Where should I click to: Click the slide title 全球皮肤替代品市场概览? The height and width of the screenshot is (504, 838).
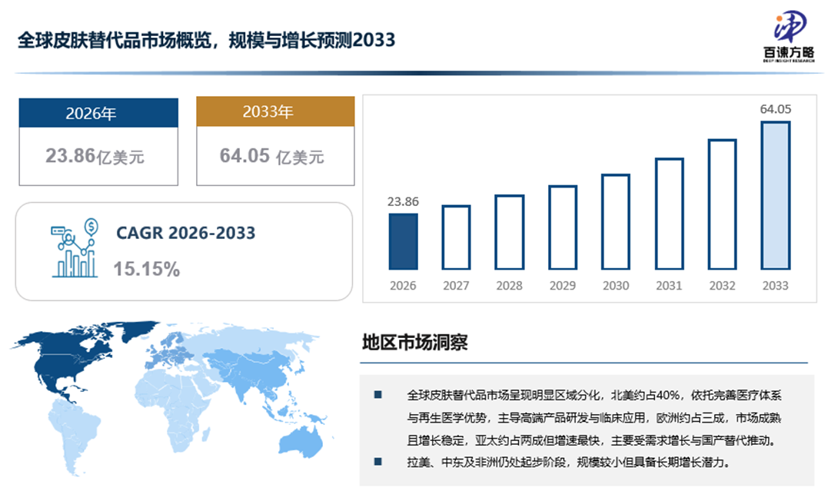point(207,40)
